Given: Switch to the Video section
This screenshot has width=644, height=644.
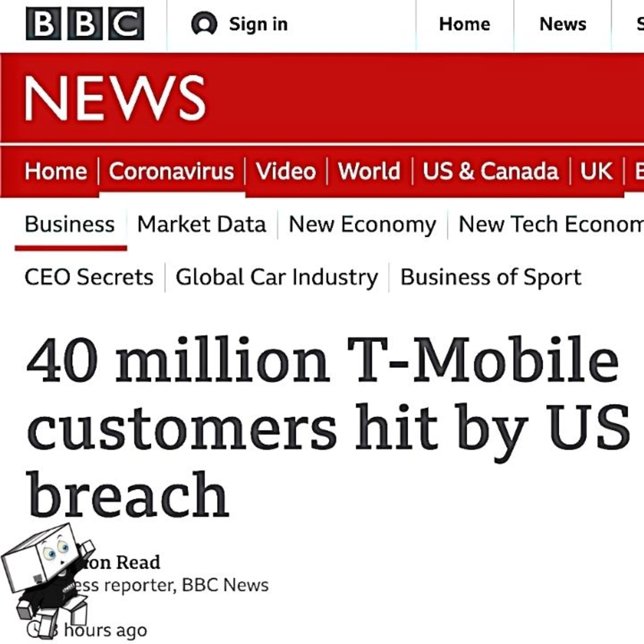Looking at the screenshot, I should pyautogui.click(x=286, y=171).
